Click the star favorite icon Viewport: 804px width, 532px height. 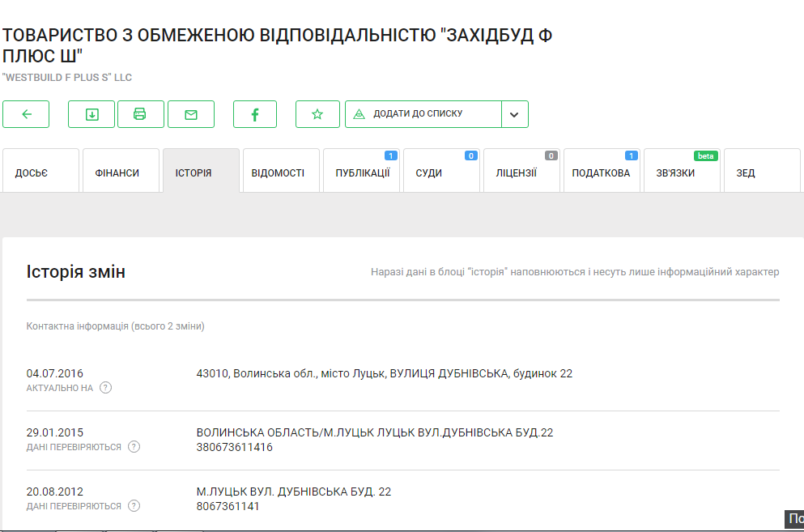317,114
